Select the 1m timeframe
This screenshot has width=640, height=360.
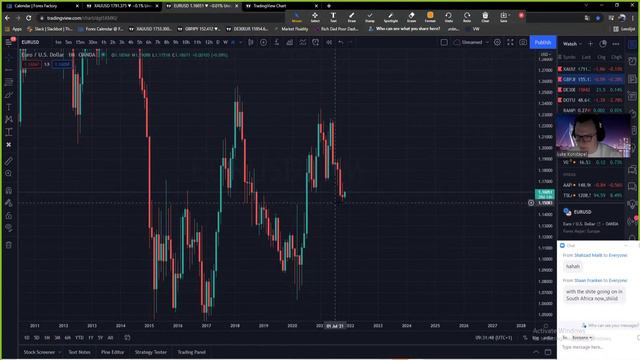pyautogui.click(x=58, y=42)
